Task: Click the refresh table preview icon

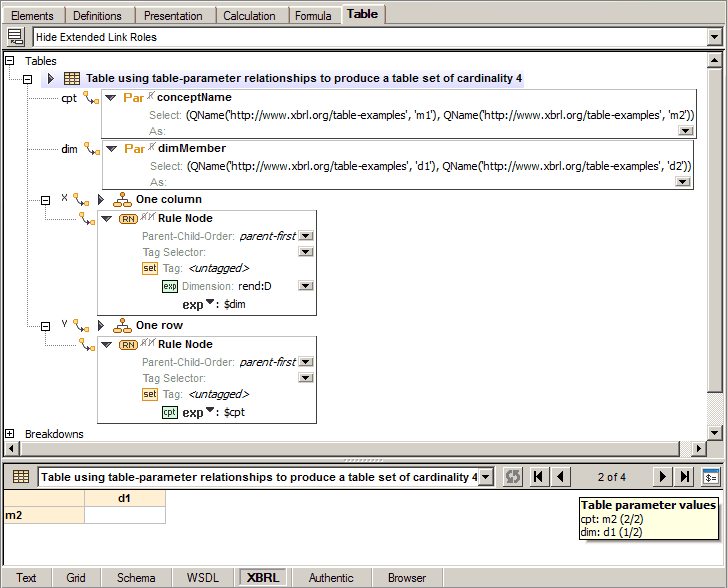Action: (x=513, y=477)
